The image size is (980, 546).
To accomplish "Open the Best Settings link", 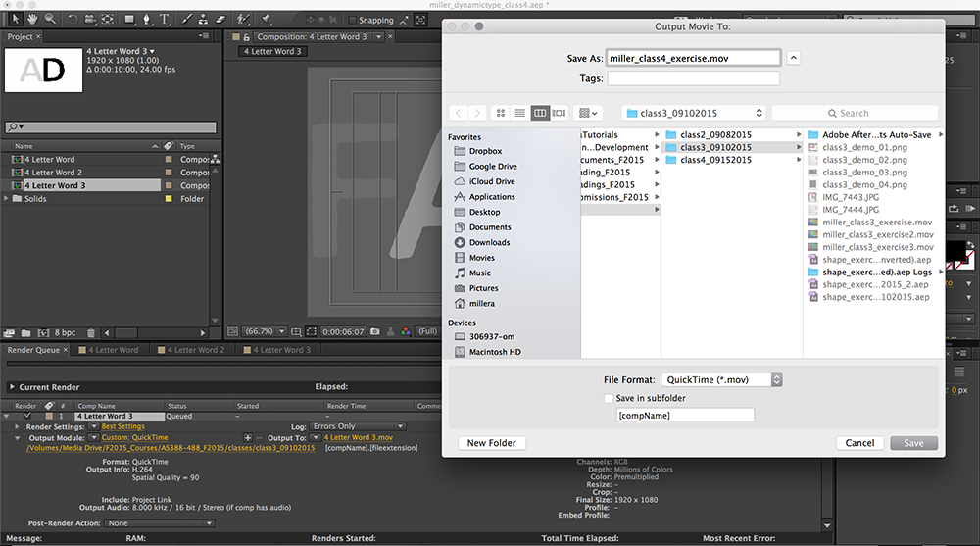I will pos(123,426).
